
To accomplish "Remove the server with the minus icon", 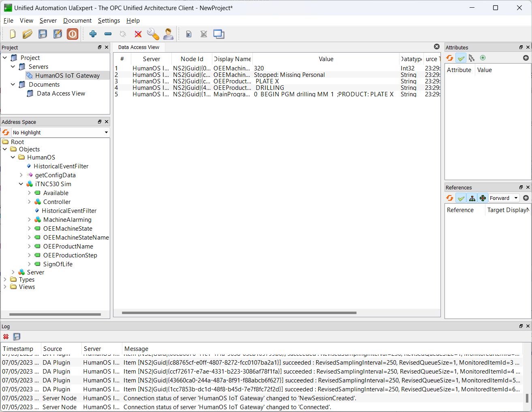I will click(108, 34).
